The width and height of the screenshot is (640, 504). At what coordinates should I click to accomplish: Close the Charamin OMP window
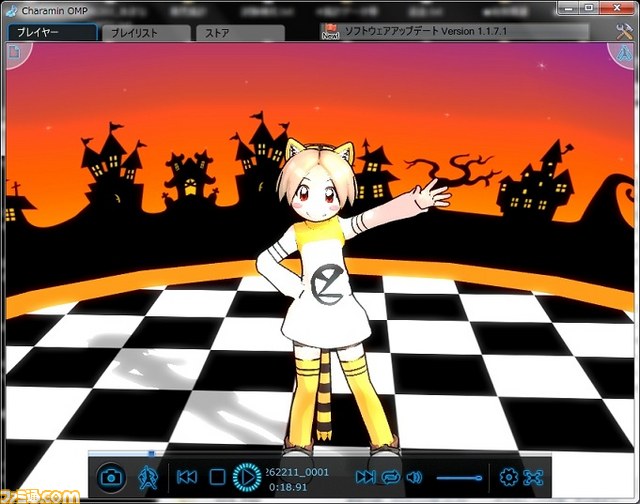coord(617,8)
